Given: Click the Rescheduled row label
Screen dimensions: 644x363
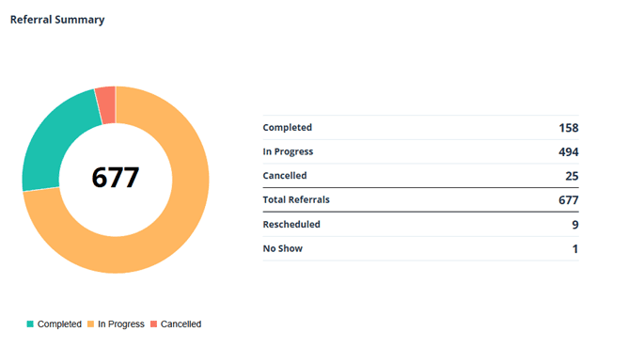Looking at the screenshot, I should (x=291, y=225).
